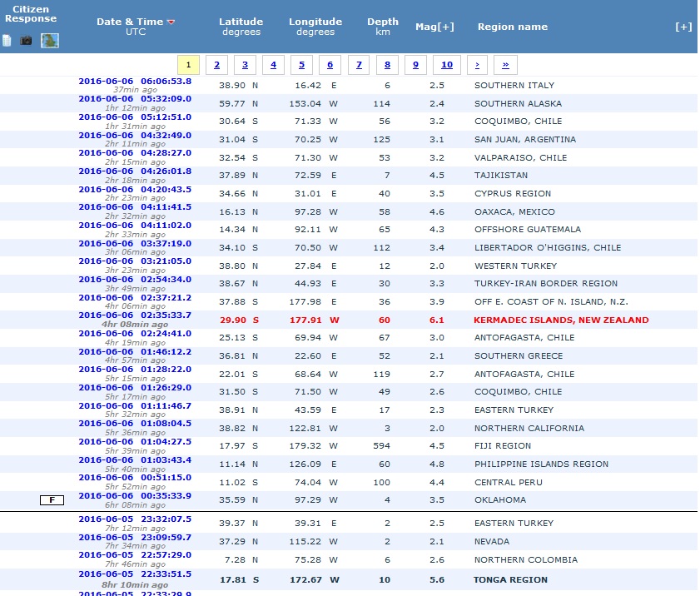Go to page 5 of results

(300, 65)
